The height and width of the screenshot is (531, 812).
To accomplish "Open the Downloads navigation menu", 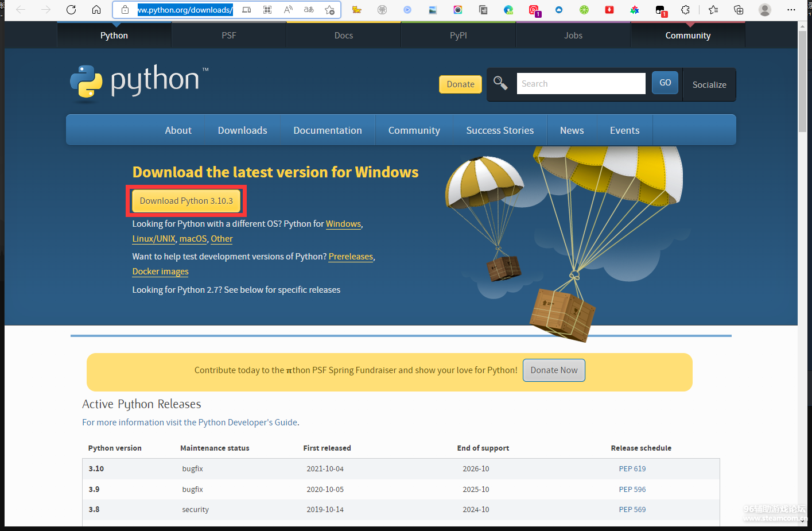I will 242,130.
